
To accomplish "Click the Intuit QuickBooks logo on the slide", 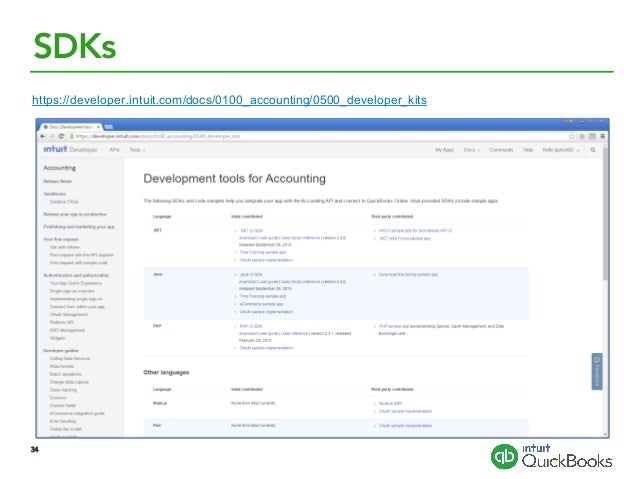I will click(x=551, y=457).
